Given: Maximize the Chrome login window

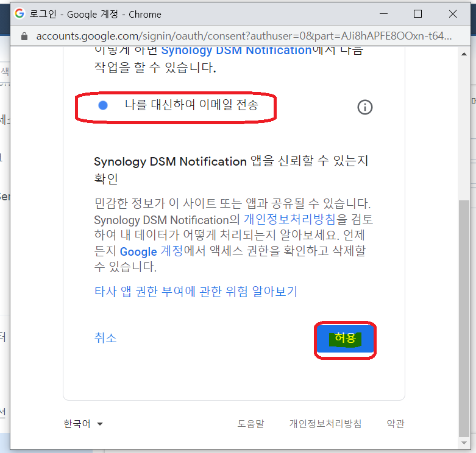Looking at the screenshot, I should 417,13.
